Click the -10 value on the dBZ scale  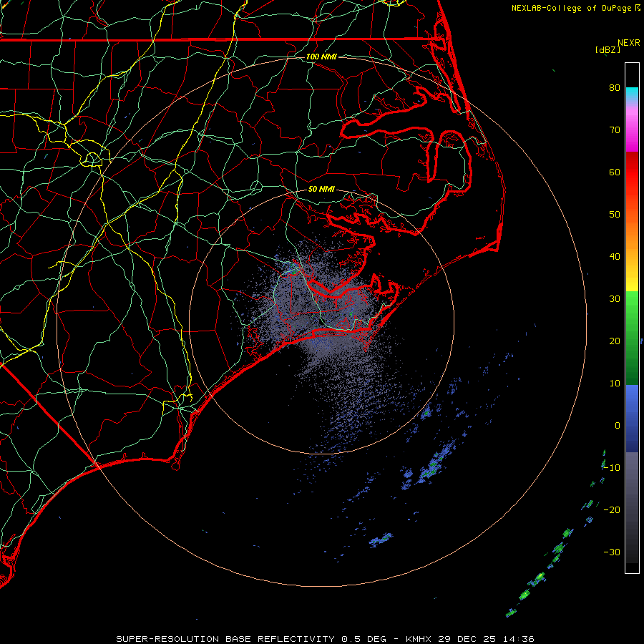(612, 468)
